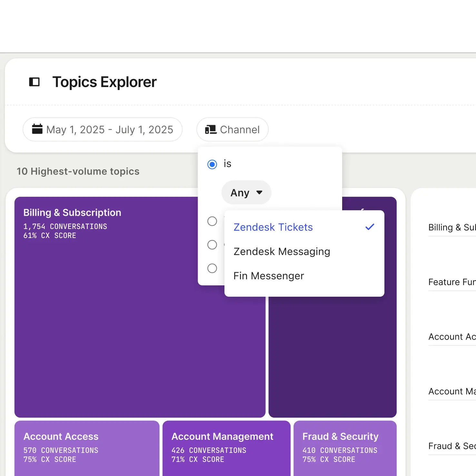Select the second radio button option
This screenshot has height=476, width=476.
212,221
